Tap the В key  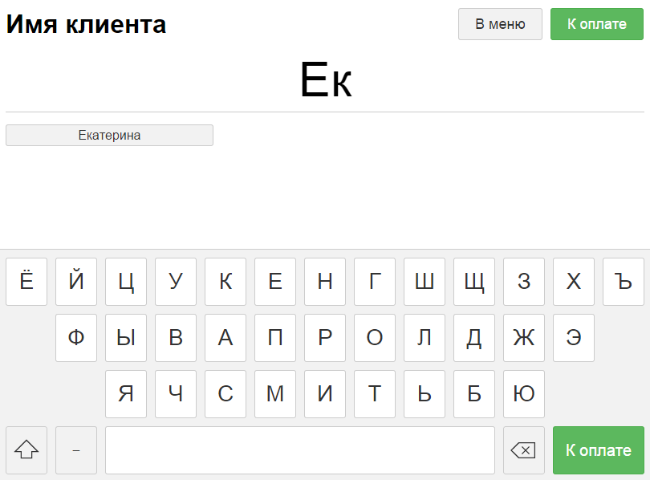175,337
